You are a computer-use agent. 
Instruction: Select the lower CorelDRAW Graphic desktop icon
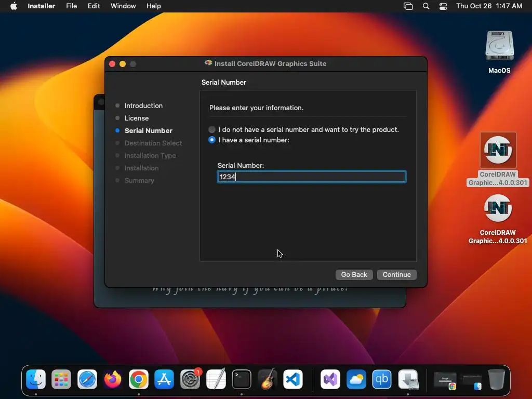[498, 219]
